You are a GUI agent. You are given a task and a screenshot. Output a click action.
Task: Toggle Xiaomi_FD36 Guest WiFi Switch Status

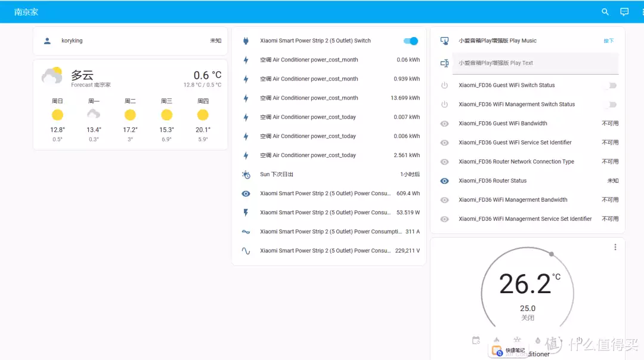[x=609, y=85]
